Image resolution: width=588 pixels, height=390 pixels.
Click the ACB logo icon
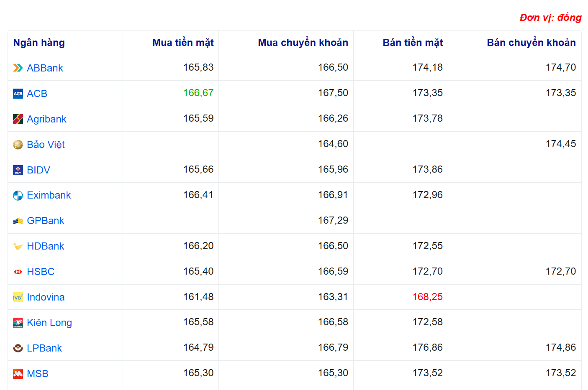click(18, 94)
